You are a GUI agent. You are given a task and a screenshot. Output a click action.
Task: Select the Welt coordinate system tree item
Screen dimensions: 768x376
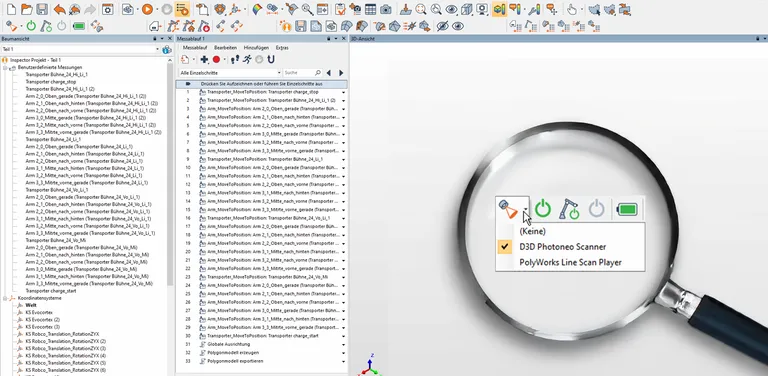coord(31,305)
